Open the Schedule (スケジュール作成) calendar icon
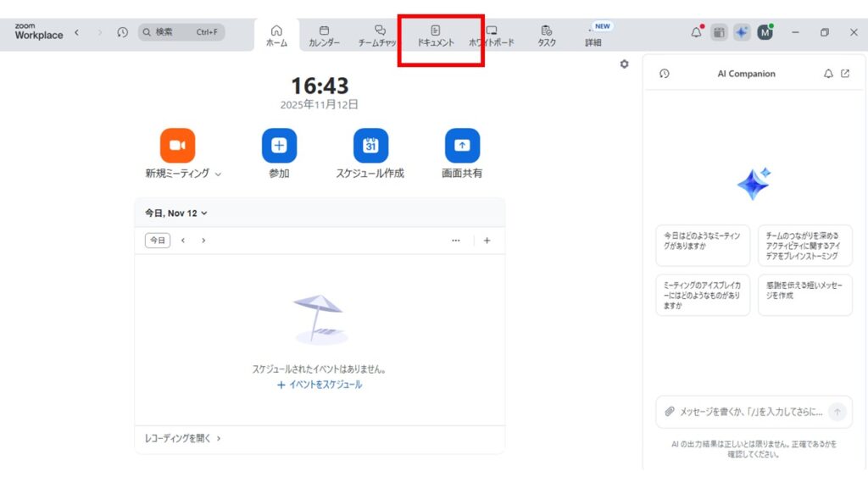 click(x=370, y=146)
